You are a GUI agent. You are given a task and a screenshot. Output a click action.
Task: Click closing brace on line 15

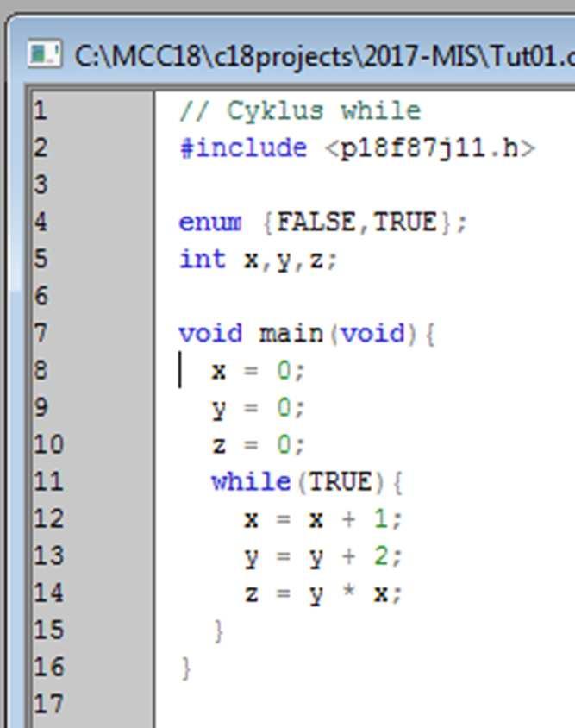click(218, 631)
